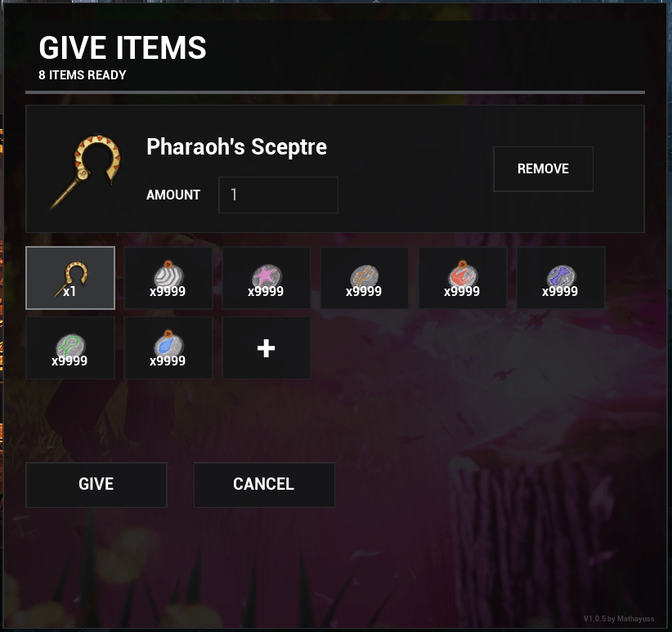Screen dimensions: 672x632
Task: Choose the orange wavy-lines rune stone
Action: [x=365, y=278]
